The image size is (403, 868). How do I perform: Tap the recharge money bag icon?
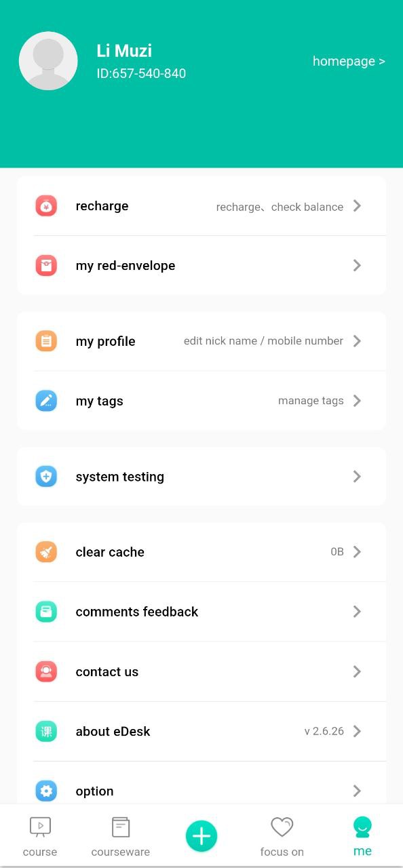point(46,206)
